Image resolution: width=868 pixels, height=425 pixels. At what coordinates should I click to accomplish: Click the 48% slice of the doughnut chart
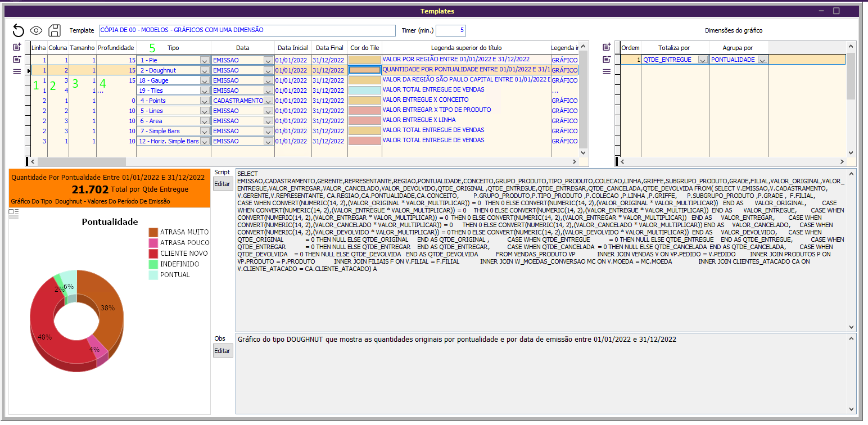tap(44, 337)
